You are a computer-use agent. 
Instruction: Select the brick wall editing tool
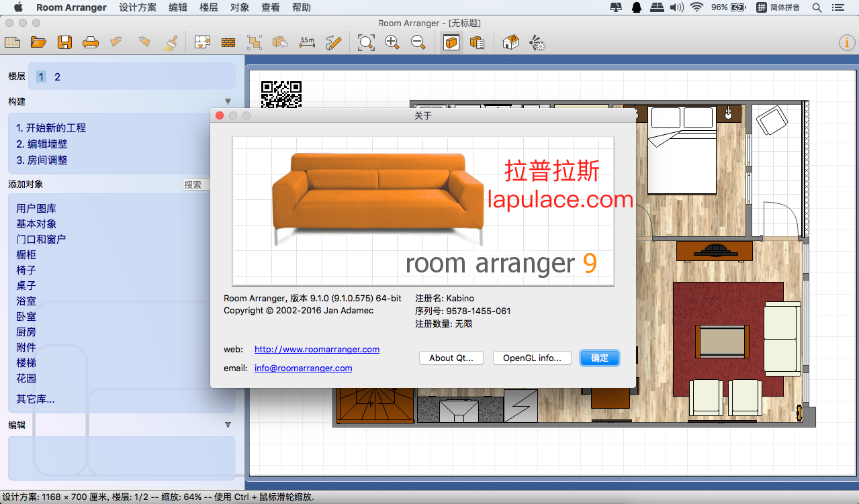pyautogui.click(x=228, y=43)
